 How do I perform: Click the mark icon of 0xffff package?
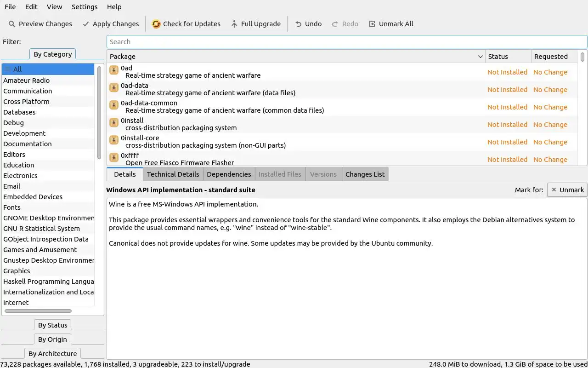(x=114, y=157)
